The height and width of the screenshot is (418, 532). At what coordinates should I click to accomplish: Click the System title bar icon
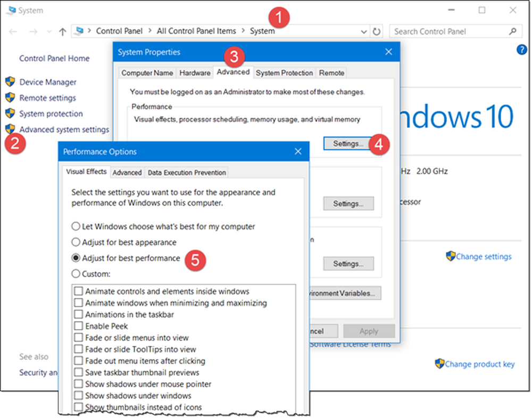[11, 10]
